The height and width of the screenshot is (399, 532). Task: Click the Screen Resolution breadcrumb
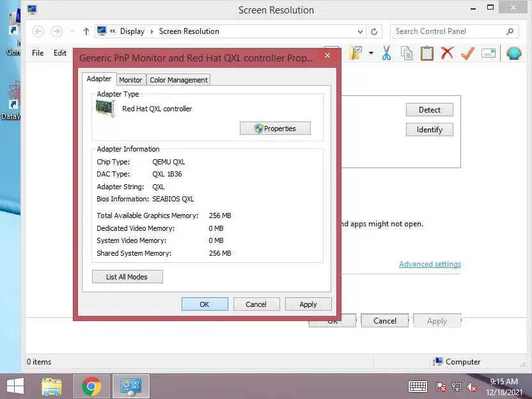pos(189,31)
